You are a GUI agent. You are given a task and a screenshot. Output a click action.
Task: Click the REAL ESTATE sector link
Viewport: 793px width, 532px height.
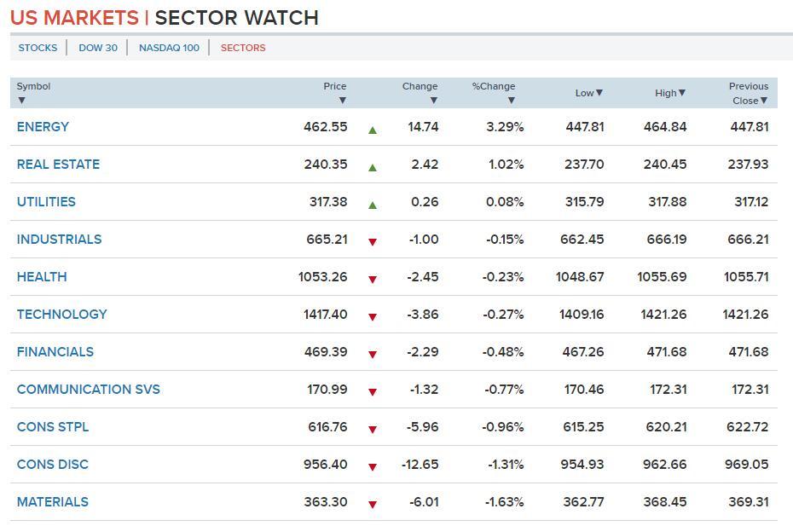pos(58,165)
